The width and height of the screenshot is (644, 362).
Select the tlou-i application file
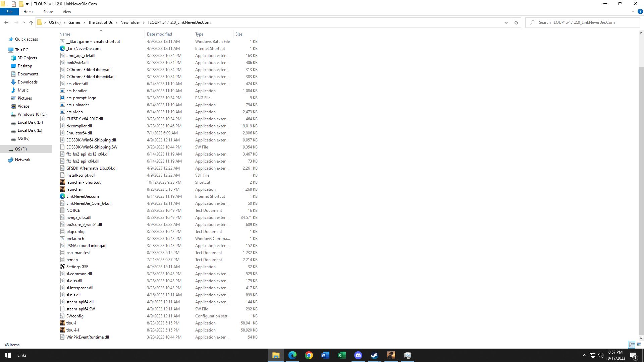(x=71, y=323)
